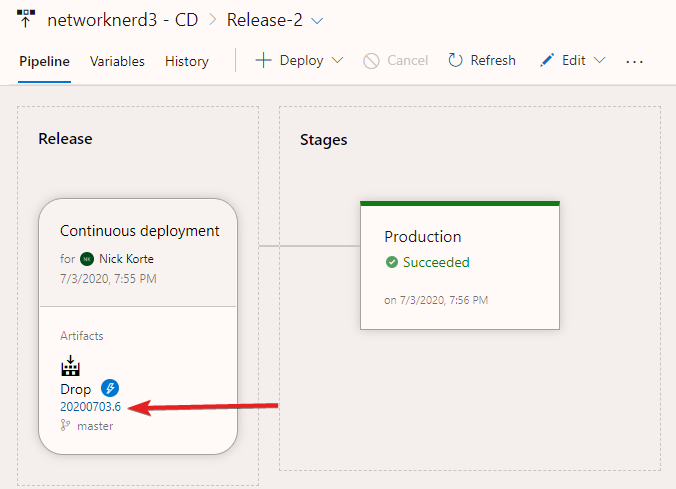The width and height of the screenshot is (676, 489).
Task: Click the Stages section heading
Action: tap(324, 140)
